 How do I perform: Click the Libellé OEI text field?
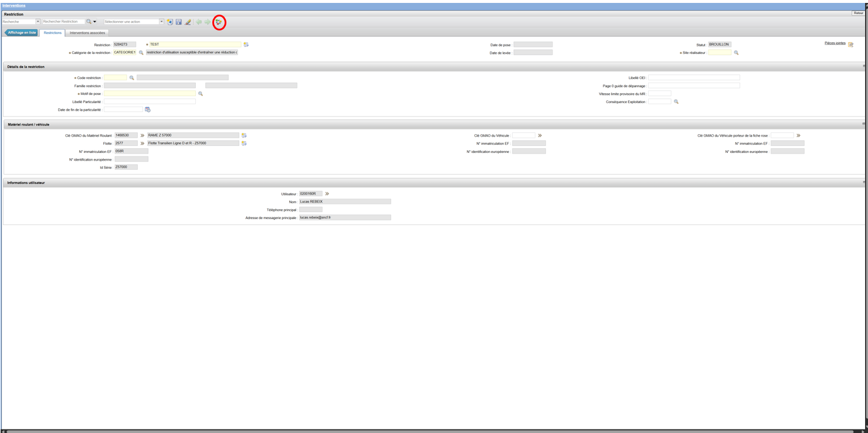pyautogui.click(x=694, y=77)
